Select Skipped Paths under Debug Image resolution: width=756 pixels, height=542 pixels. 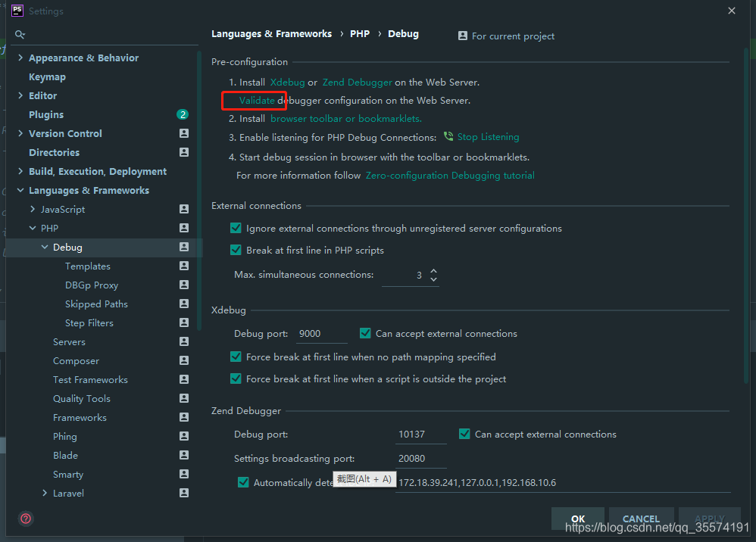[96, 304]
